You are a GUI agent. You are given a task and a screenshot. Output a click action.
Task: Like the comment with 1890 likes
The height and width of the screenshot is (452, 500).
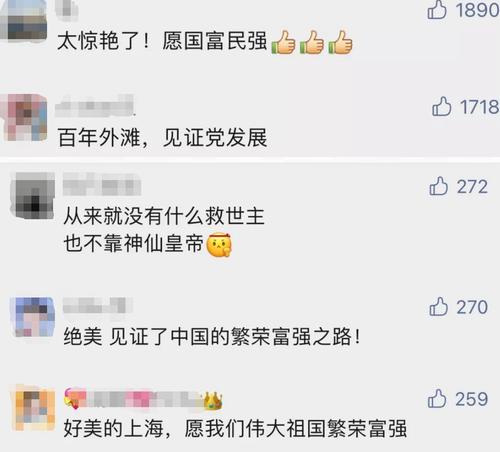(x=437, y=10)
